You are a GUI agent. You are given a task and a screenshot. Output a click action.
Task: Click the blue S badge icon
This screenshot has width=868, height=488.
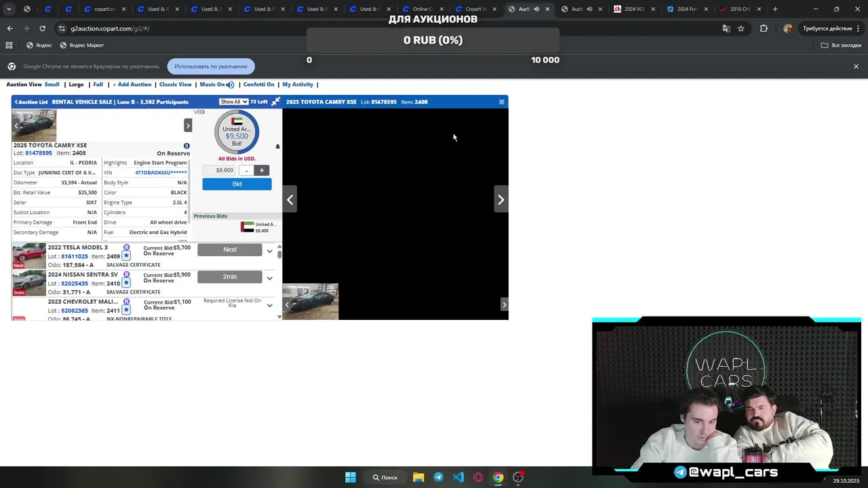click(x=186, y=146)
